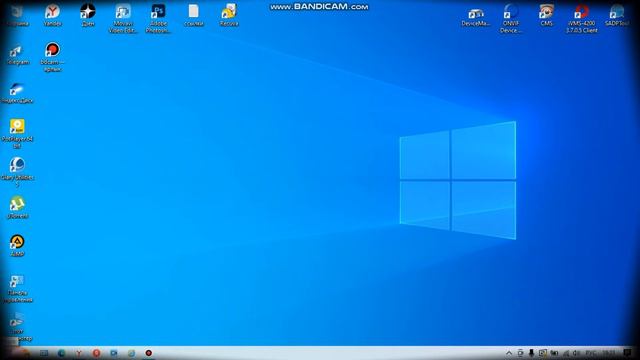Screen dimensions: 640x360
Task: Click the РУС input language indicator
Action: coord(591,353)
